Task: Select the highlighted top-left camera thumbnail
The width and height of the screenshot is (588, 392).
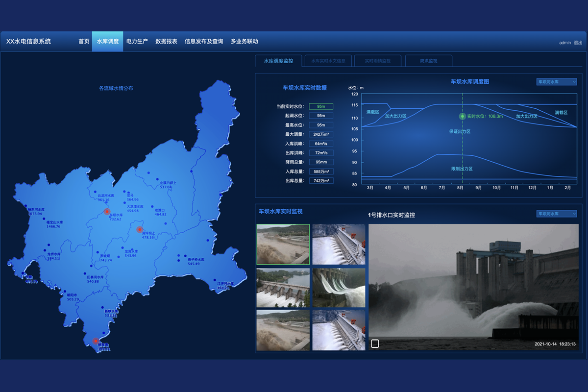Action: (x=283, y=244)
